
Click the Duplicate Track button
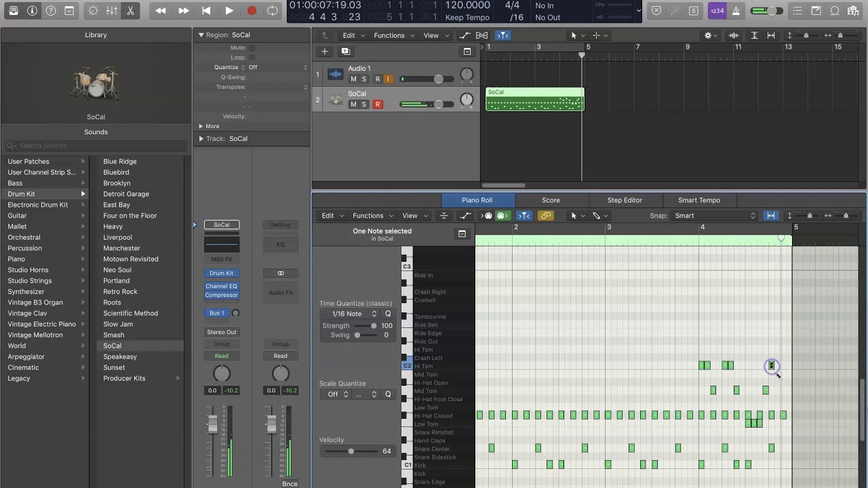(x=345, y=52)
